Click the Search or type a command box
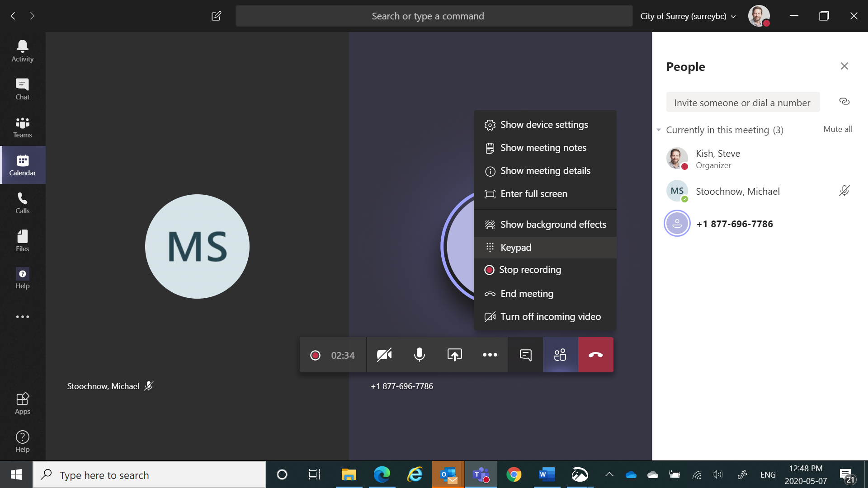Viewport: 868px width, 488px height. pos(434,16)
